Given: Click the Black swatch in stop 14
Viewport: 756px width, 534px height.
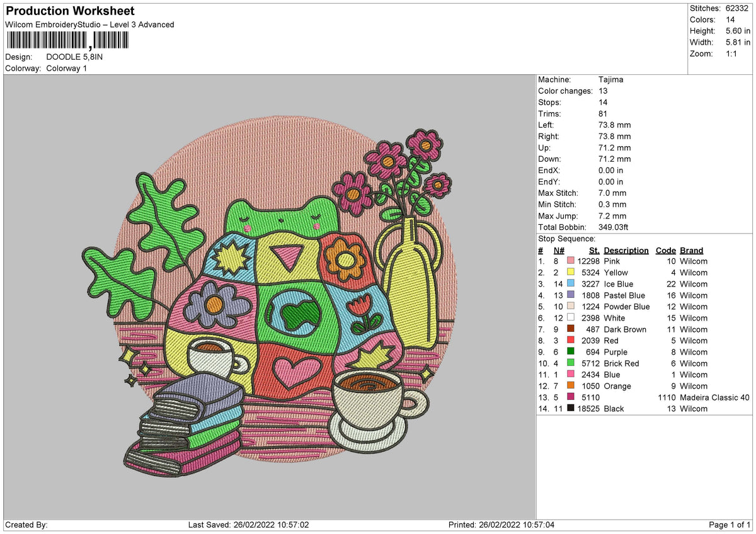Looking at the screenshot, I should click(x=571, y=409).
